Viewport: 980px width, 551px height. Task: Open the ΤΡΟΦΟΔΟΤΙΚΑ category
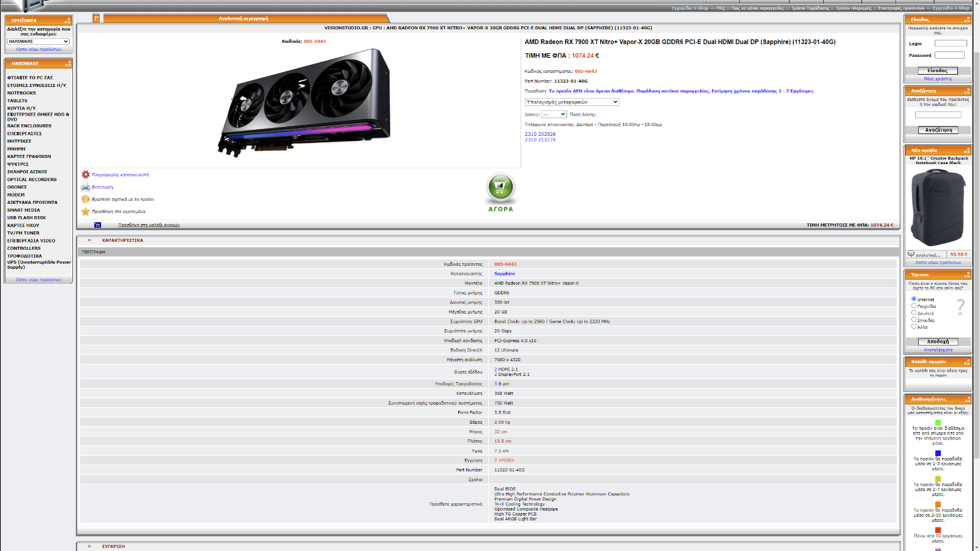pyautogui.click(x=24, y=256)
